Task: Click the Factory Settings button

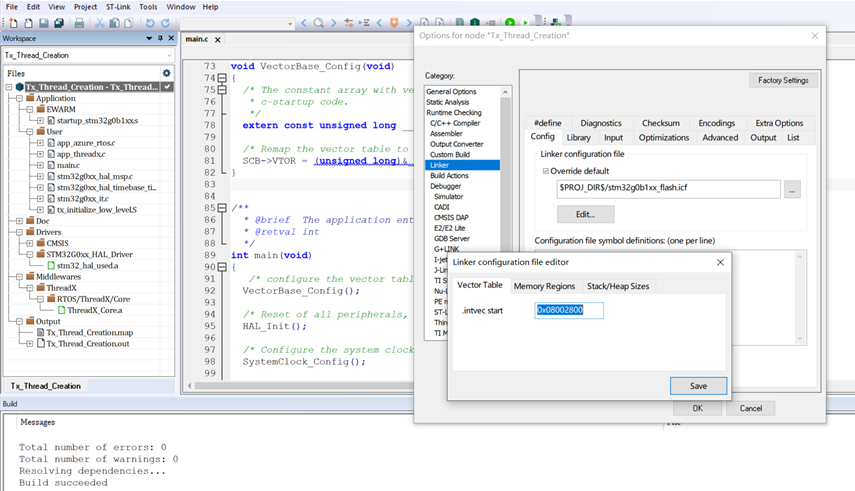Action: (783, 80)
